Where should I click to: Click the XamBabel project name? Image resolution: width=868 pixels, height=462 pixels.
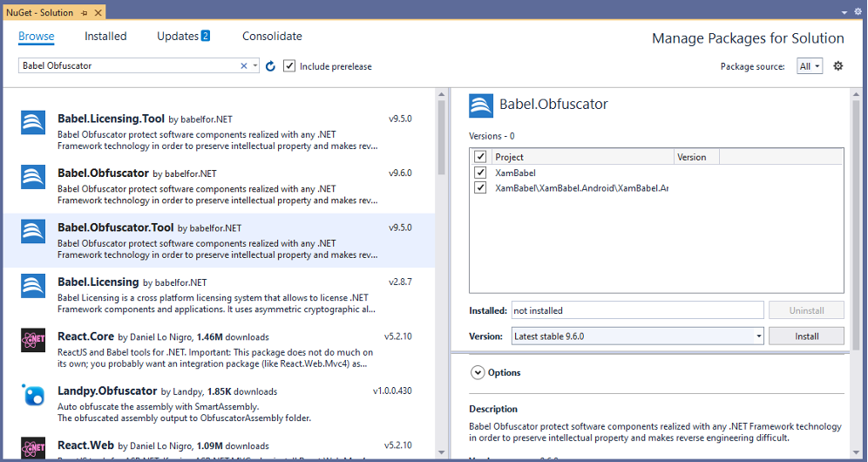tap(515, 173)
